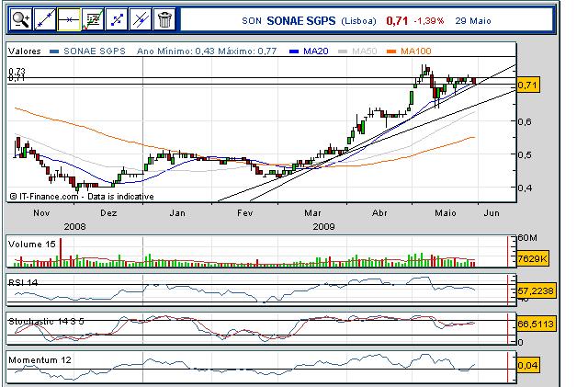Screen dimensions: 588x387
Task: Click the Máximo: 0,77 text
Action: tap(247, 51)
